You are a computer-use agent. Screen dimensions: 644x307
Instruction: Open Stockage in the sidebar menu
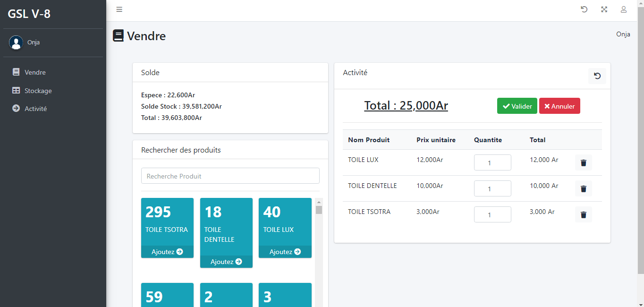[x=38, y=91]
